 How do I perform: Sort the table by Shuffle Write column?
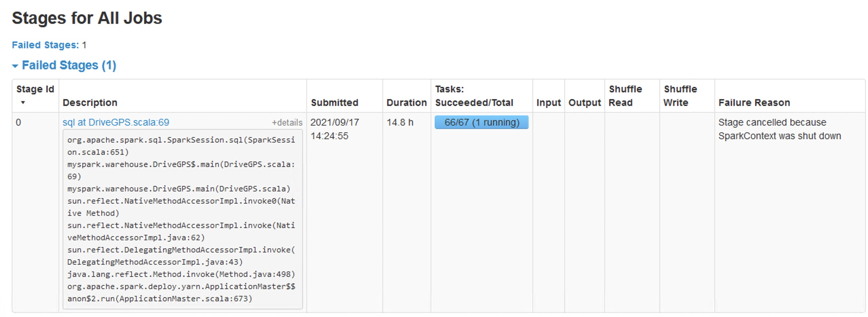pyautogui.click(x=680, y=95)
